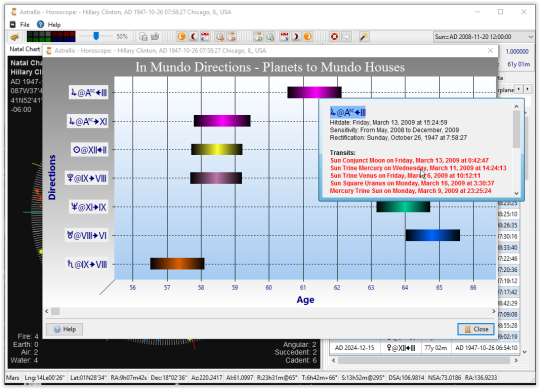Click the 50% zoom slider handle
The height and width of the screenshot is (389, 540).
(96, 36)
